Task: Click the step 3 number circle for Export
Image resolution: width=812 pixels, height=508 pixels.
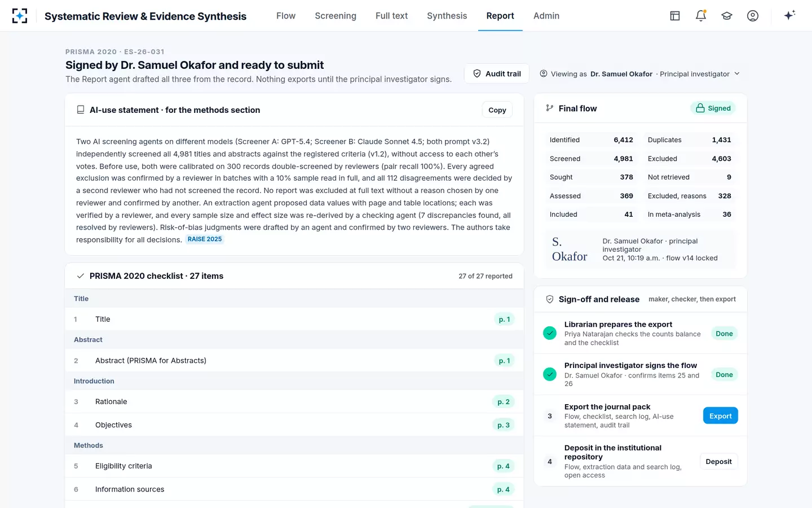Action: point(550,416)
